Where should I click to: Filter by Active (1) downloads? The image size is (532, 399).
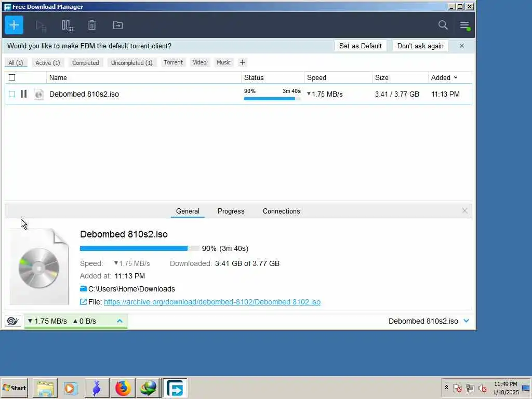(48, 63)
